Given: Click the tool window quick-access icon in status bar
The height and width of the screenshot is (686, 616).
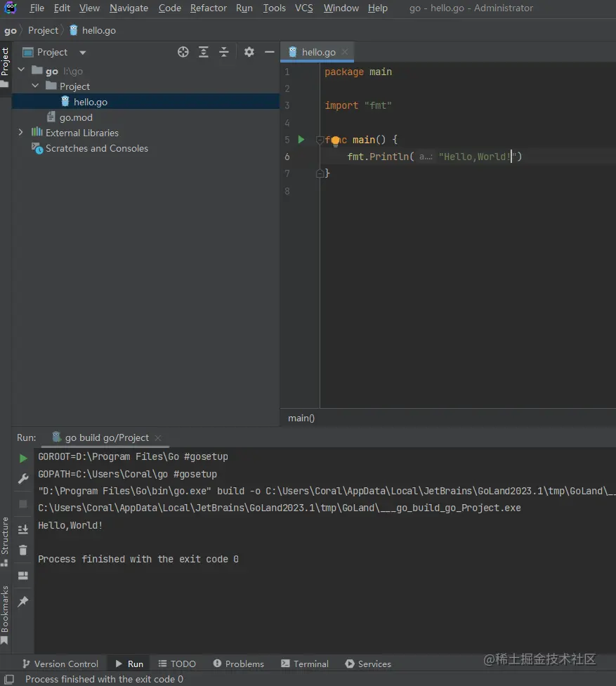Looking at the screenshot, I should (9, 679).
